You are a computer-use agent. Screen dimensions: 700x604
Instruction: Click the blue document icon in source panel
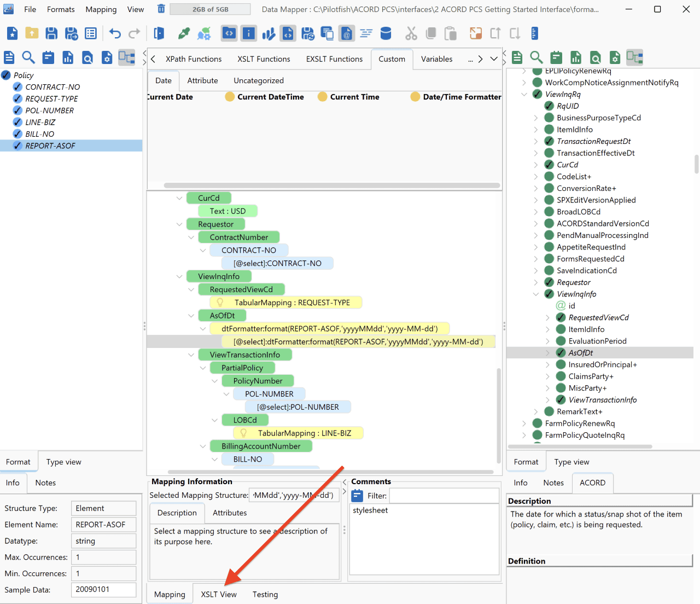pos(9,57)
